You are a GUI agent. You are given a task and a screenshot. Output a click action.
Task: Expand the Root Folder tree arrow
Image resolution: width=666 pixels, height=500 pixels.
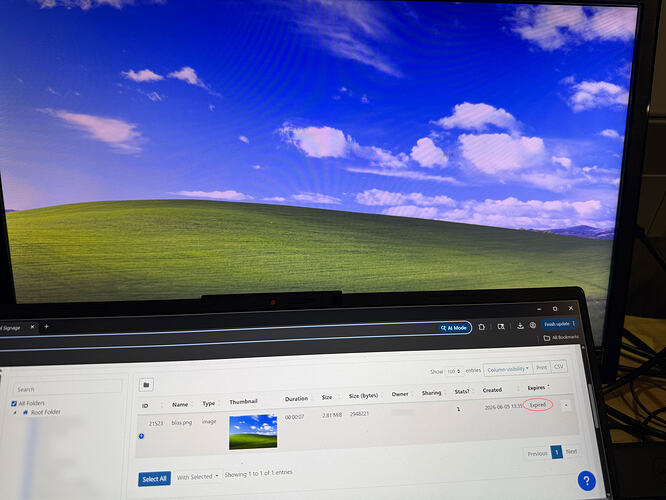click(15, 412)
